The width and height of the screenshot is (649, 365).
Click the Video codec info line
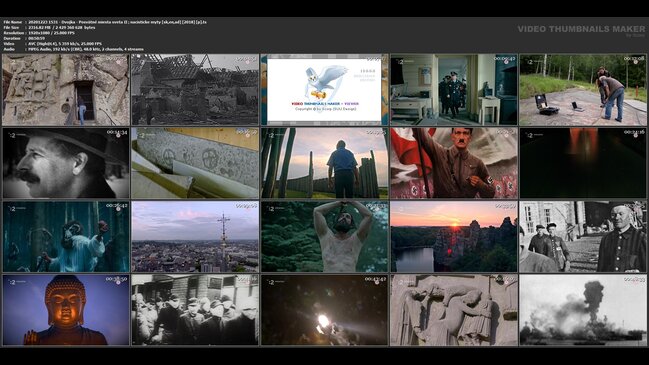(x=53, y=43)
